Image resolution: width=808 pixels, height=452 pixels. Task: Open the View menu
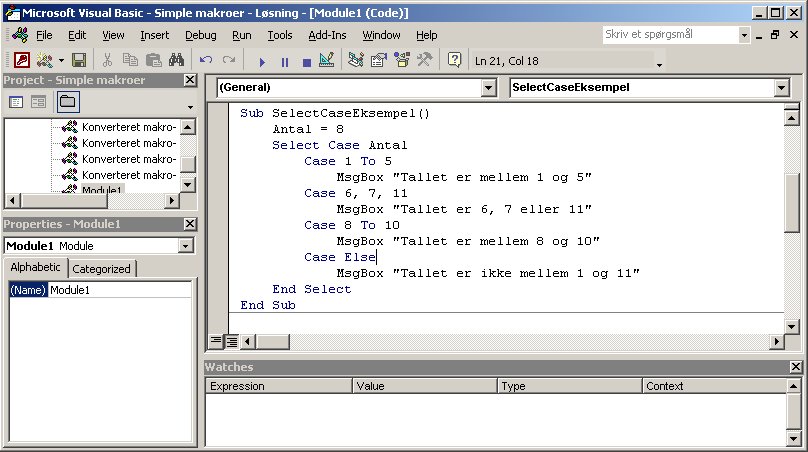click(x=113, y=35)
